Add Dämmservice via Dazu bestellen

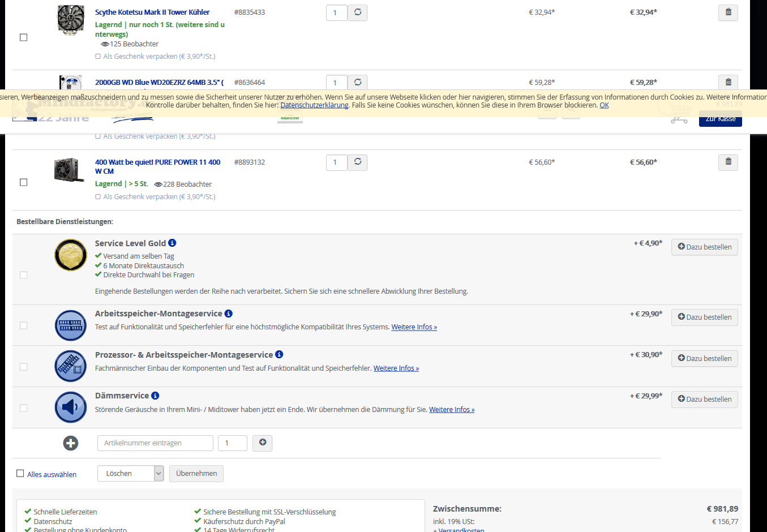[x=705, y=399]
